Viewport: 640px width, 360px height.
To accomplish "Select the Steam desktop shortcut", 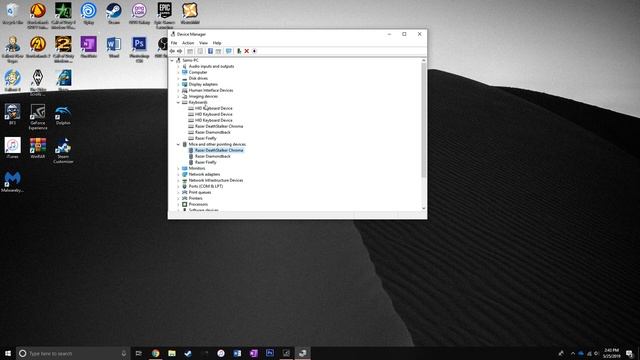I will pos(114,14).
